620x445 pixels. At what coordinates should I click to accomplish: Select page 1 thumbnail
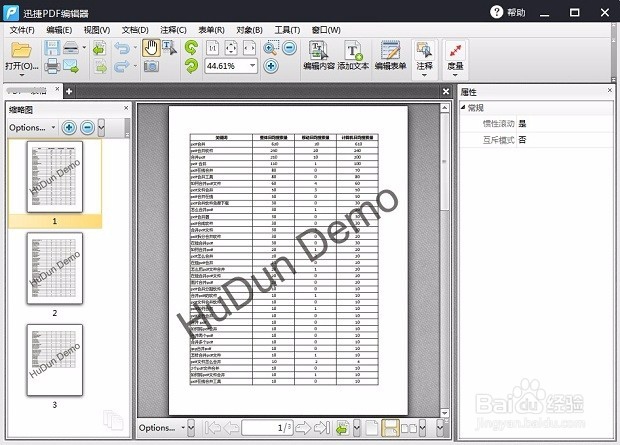coord(55,177)
